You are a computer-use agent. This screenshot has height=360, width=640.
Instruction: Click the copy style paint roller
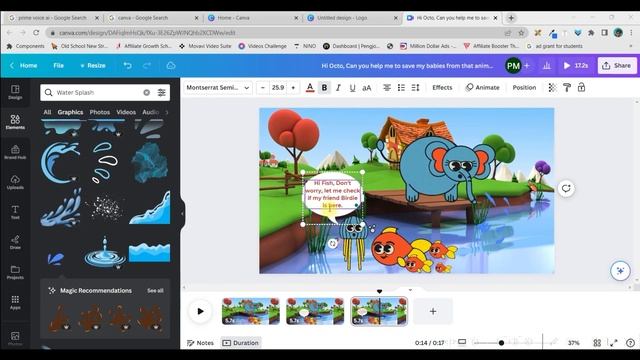pyautogui.click(x=567, y=87)
